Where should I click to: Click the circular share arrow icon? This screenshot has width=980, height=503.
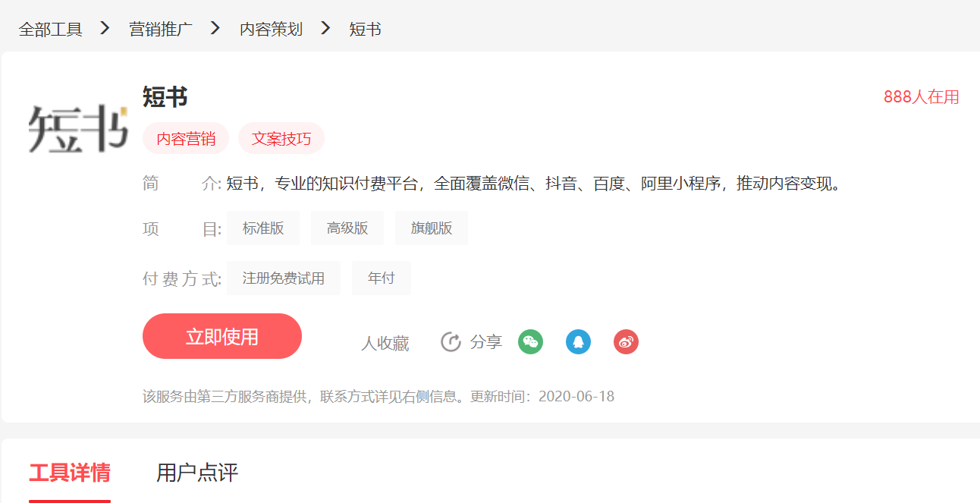point(451,342)
